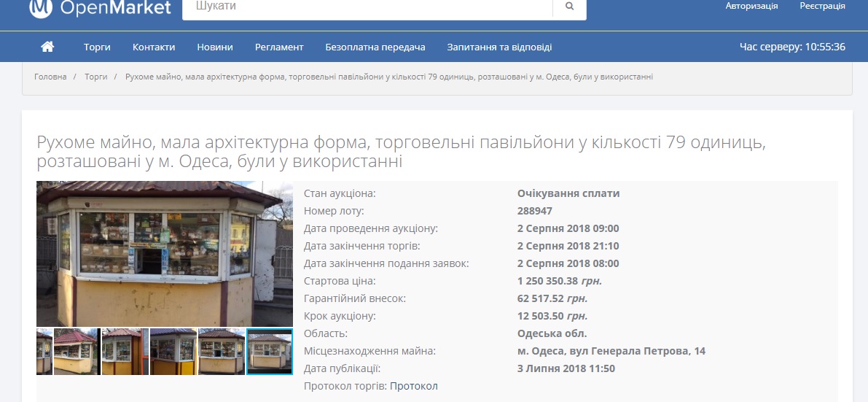The height and width of the screenshot is (402, 868).
Task: Open the 'Протокол' auction protocol link
Action: pyautogui.click(x=413, y=386)
